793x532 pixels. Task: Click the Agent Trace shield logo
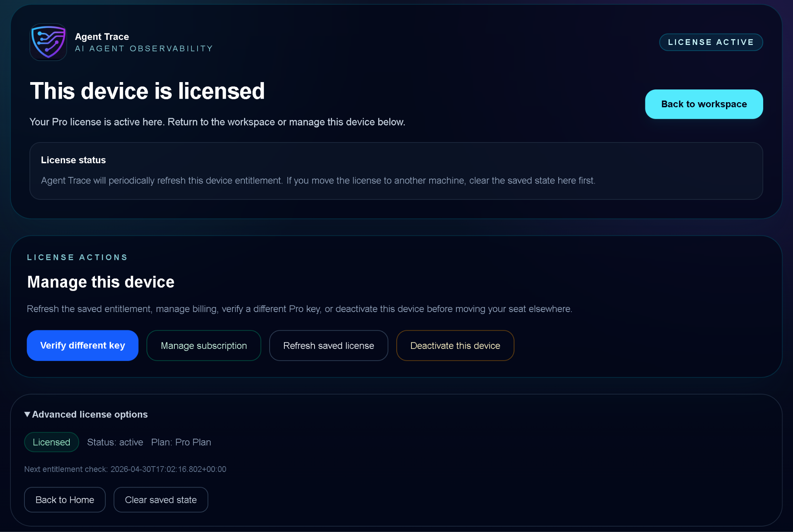(48, 42)
